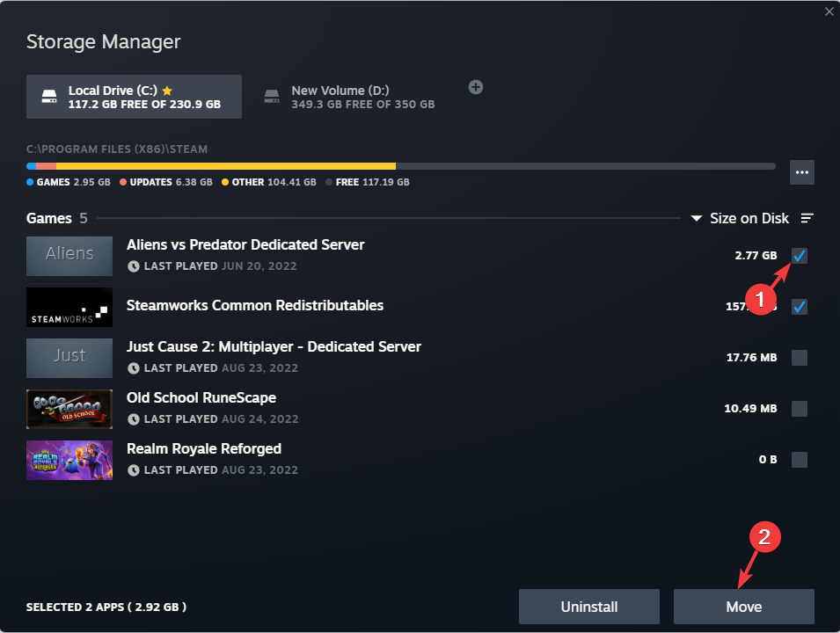Click the Move button
The height and width of the screenshot is (633, 840).
743,607
